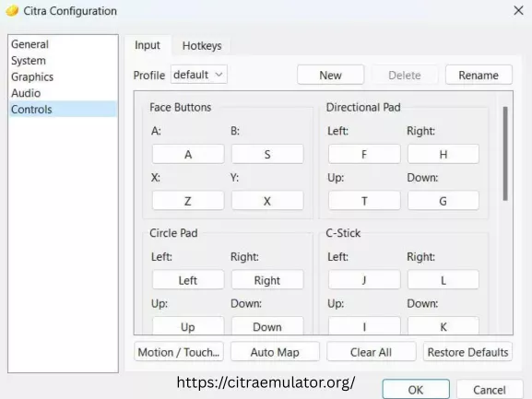The image size is (532, 399).
Task: Rebind Circle Pad Left button
Action: coord(188,280)
